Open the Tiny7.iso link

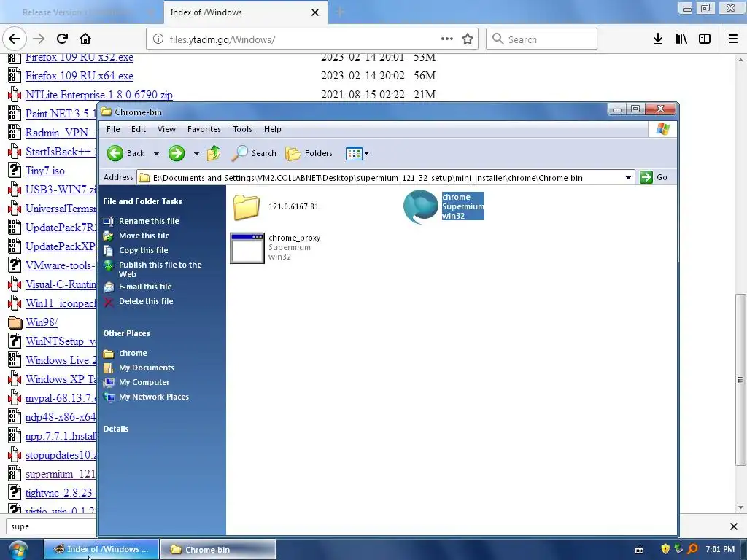[44, 171]
